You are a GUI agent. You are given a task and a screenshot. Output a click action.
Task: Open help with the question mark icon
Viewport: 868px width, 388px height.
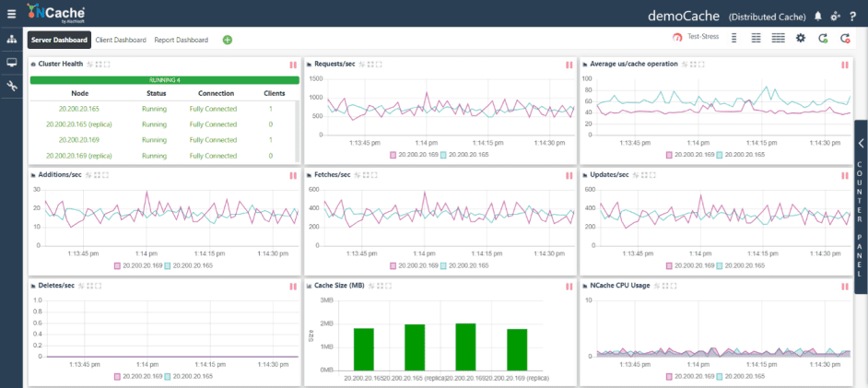pyautogui.click(x=853, y=17)
